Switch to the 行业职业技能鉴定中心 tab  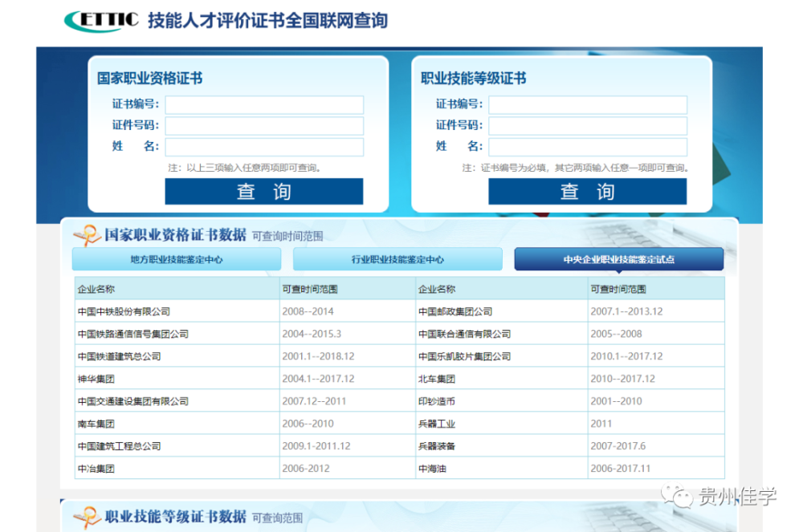(x=397, y=259)
